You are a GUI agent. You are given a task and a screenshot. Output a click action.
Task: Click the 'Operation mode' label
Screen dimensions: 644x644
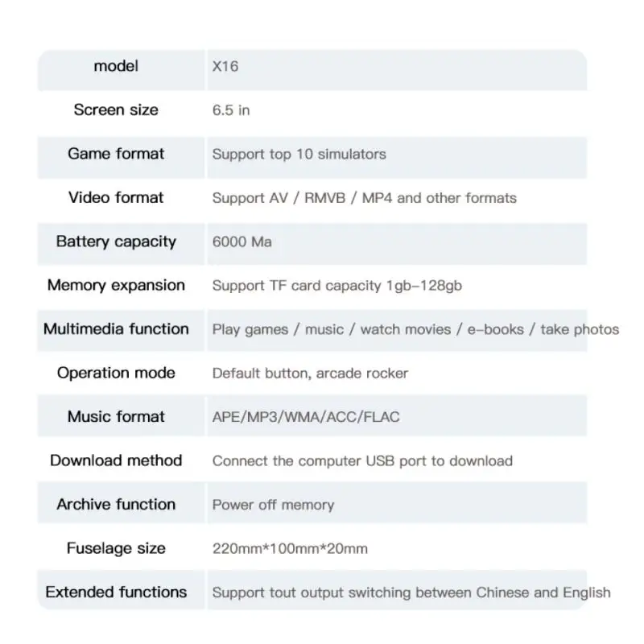point(116,374)
